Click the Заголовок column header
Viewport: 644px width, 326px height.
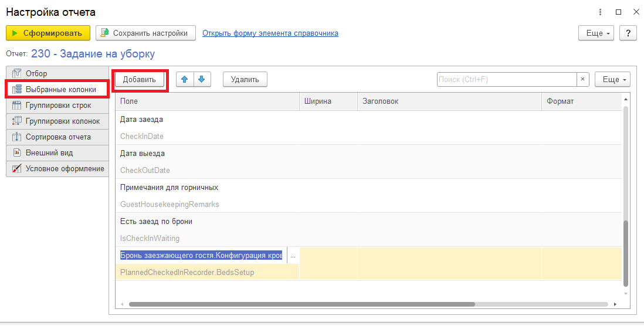pyautogui.click(x=449, y=101)
